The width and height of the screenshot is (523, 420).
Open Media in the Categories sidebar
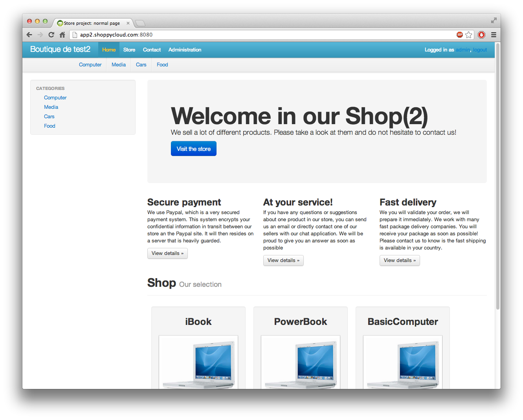pyautogui.click(x=51, y=107)
